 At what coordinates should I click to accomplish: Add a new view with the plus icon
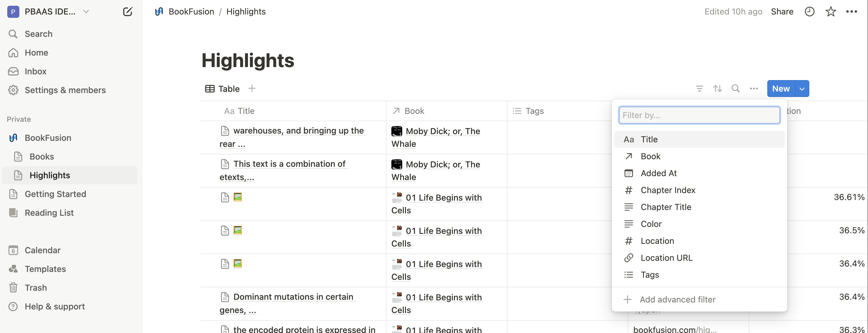[x=252, y=88]
